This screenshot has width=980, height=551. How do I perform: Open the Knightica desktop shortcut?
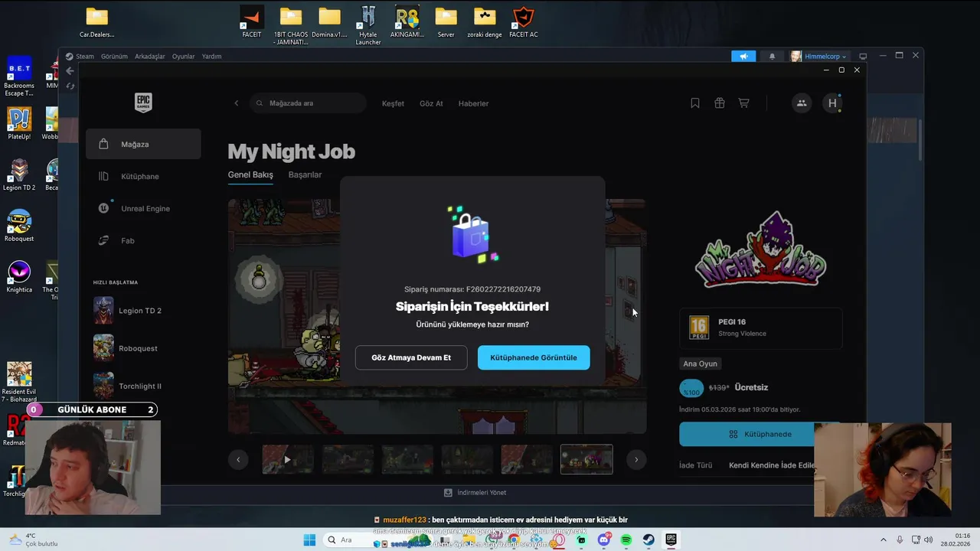tap(19, 278)
